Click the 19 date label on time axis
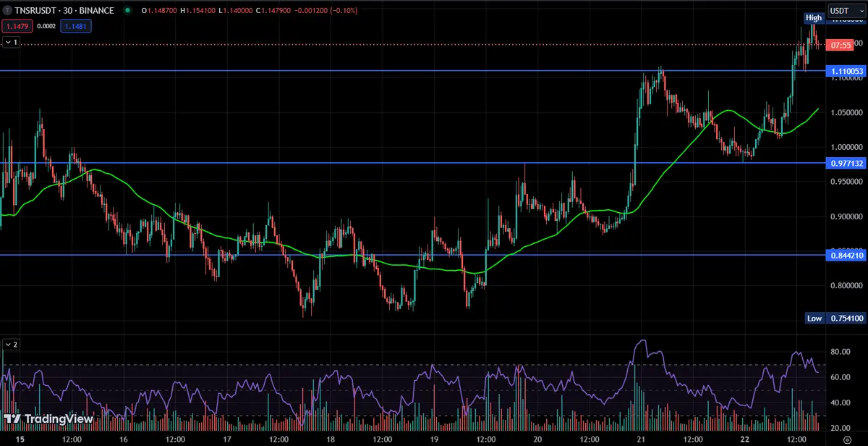Screen dimensions: 868x446 tap(434, 439)
